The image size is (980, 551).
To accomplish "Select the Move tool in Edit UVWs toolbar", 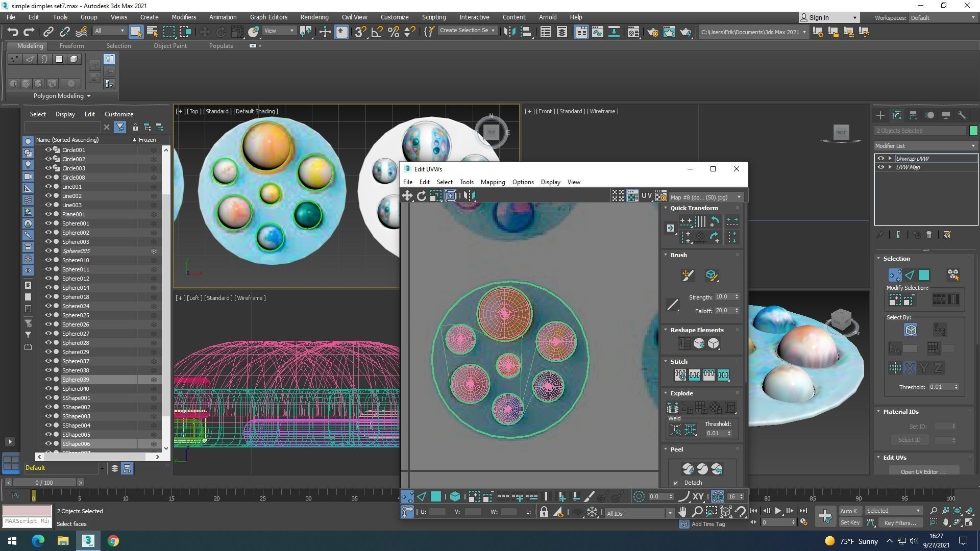I will click(407, 195).
